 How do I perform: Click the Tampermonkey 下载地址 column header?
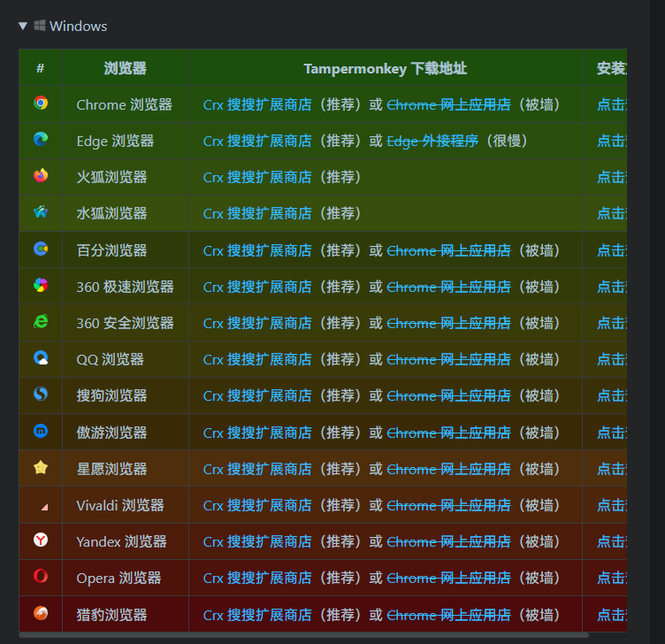click(x=386, y=68)
